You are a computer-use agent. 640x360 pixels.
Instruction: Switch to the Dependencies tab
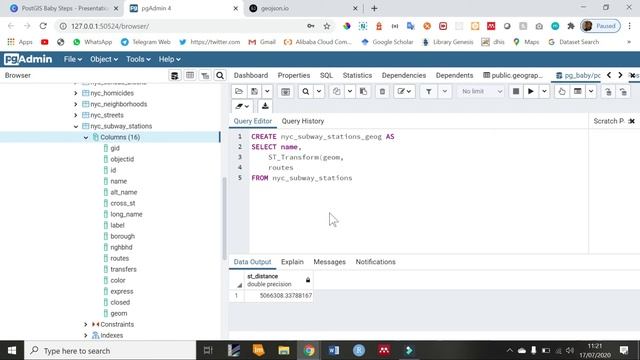404,75
